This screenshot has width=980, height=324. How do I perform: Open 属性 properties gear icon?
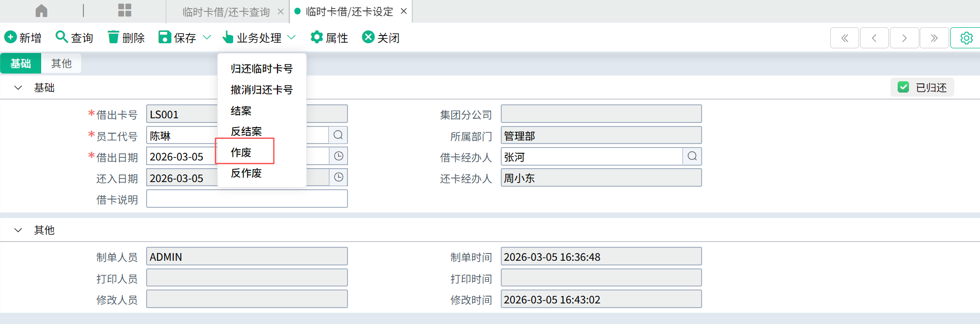[x=317, y=37]
